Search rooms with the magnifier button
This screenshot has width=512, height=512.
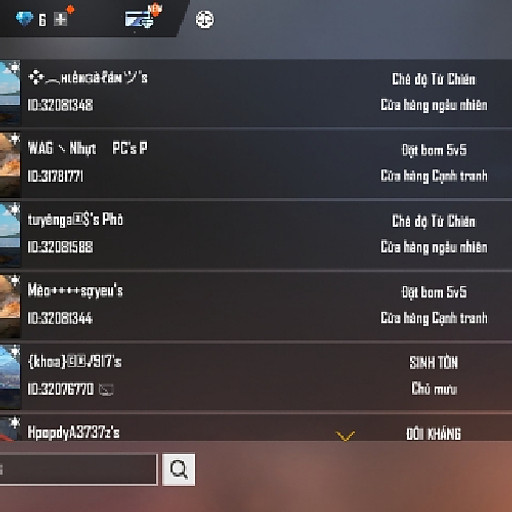click(x=179, y=469)
